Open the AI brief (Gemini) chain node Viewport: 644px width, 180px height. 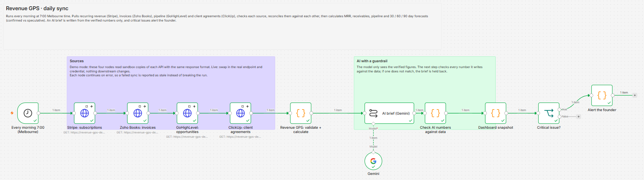coord(389,113)
